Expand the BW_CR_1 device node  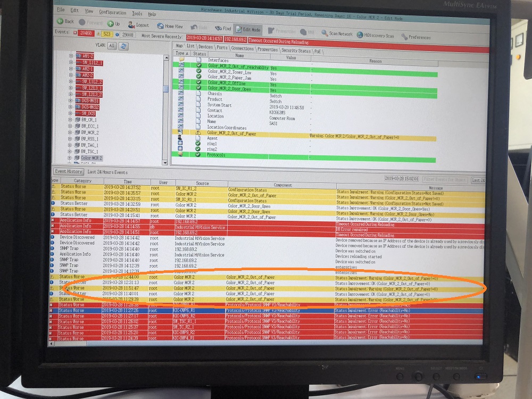[70, 120]
